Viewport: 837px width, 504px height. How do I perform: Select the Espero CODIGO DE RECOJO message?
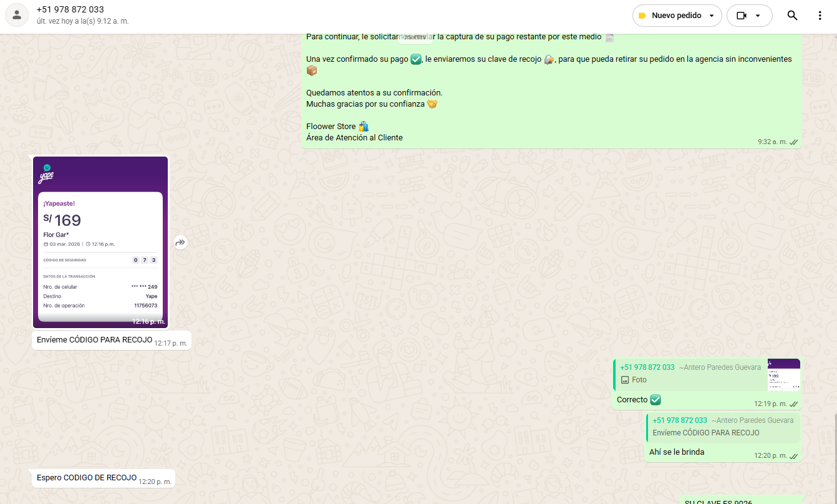pos(86,478)
